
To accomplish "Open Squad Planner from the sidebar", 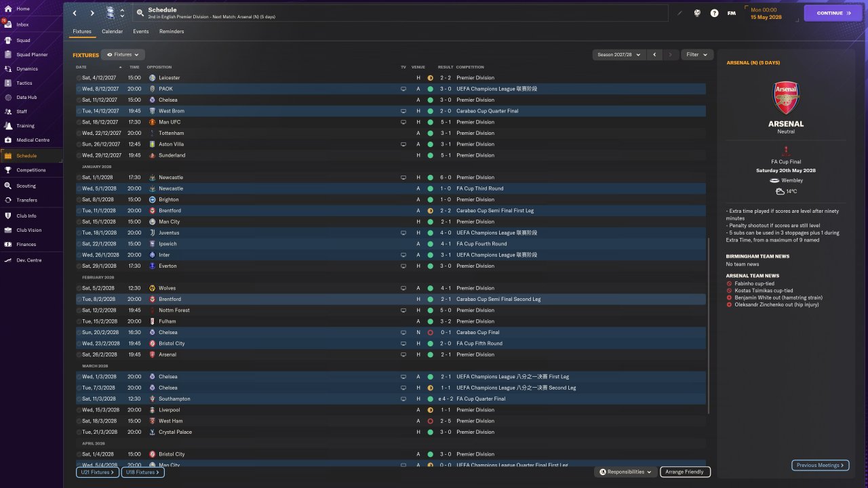I will (x=31, y=54).
